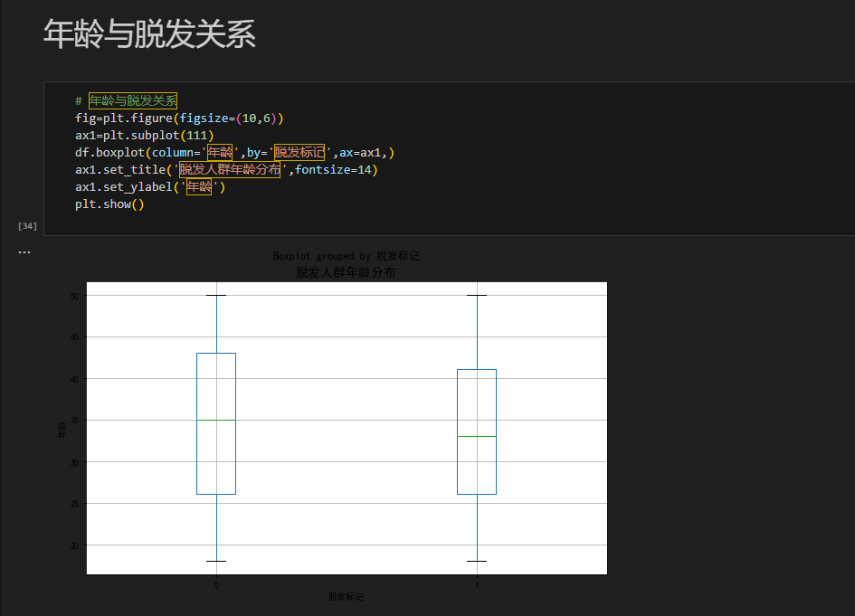Viewport: 855px width, 616px height.
Task: Click the chart title '脱发人群年龄分布'
Action: [346, 272]
